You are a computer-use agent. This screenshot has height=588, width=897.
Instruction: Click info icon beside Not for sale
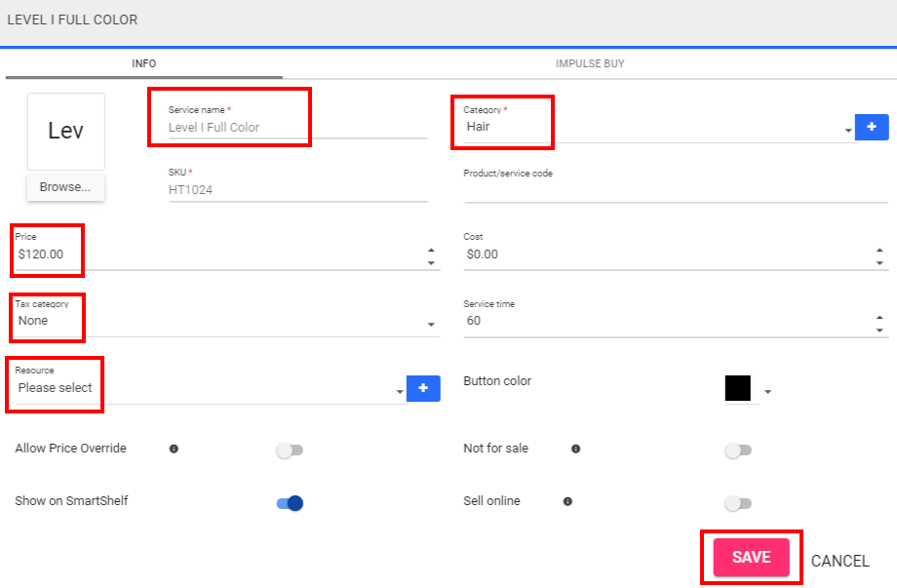click(575, 449)
